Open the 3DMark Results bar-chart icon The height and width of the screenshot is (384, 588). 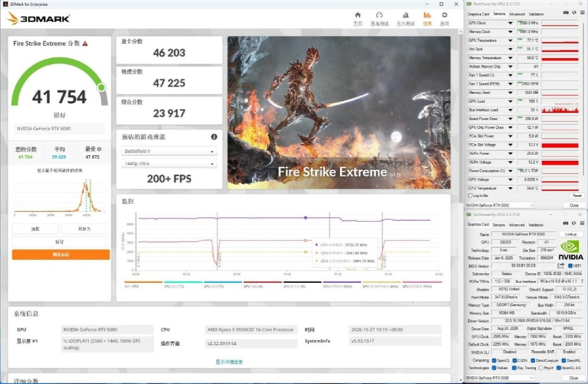(x=427, y=15)
